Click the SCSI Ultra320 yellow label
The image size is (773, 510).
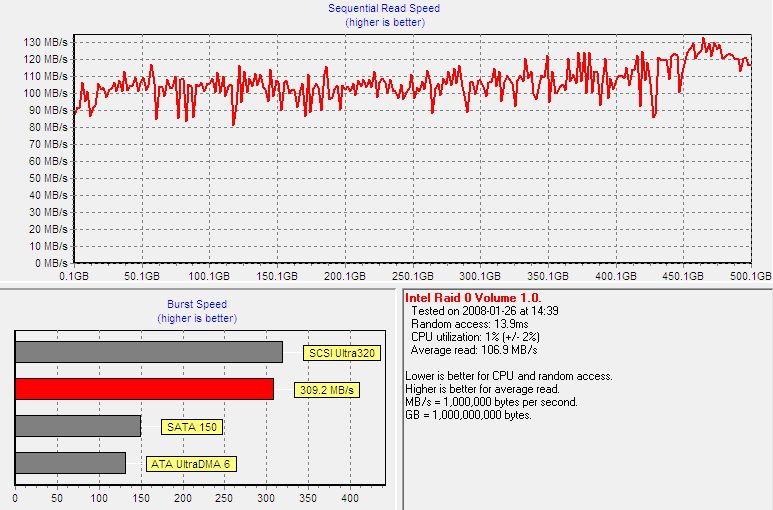(x=341, y=353)
